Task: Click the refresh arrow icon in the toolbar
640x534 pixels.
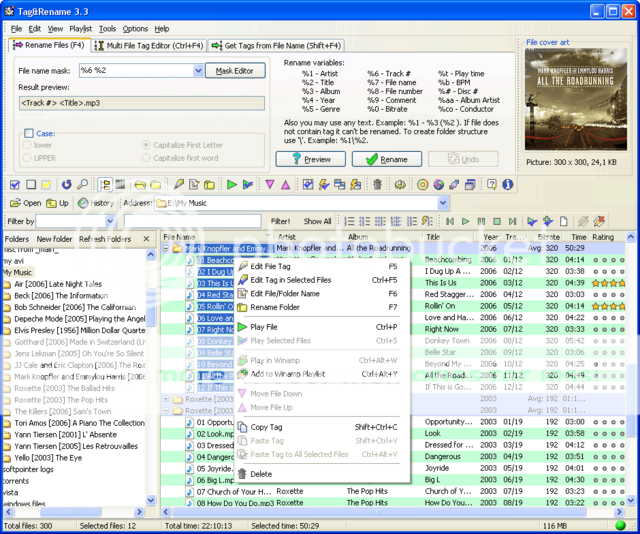Action: [x=66, y=185]
